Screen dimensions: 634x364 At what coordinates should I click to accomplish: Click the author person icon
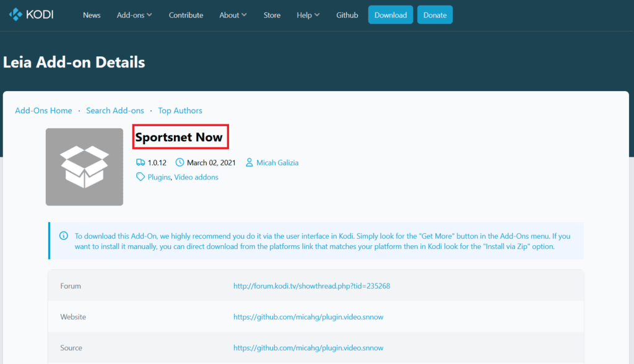250,163
